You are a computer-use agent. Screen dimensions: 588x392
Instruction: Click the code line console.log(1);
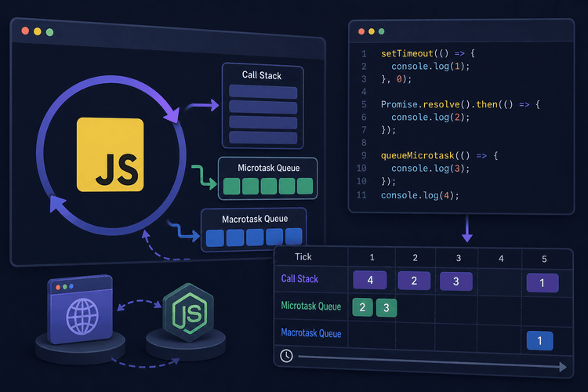[x=430, y=67]
